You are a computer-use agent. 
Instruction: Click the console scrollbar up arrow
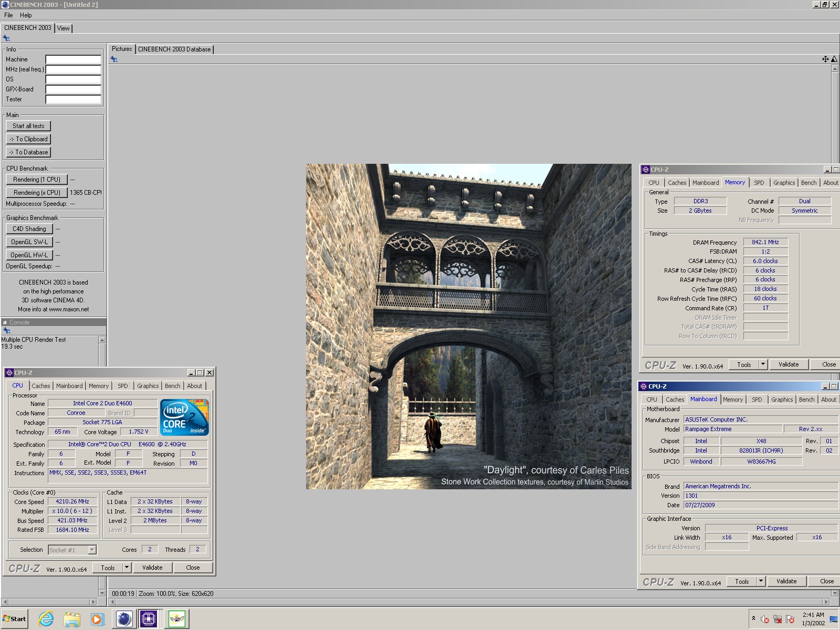pyautogui.click(x=102, y=340)
